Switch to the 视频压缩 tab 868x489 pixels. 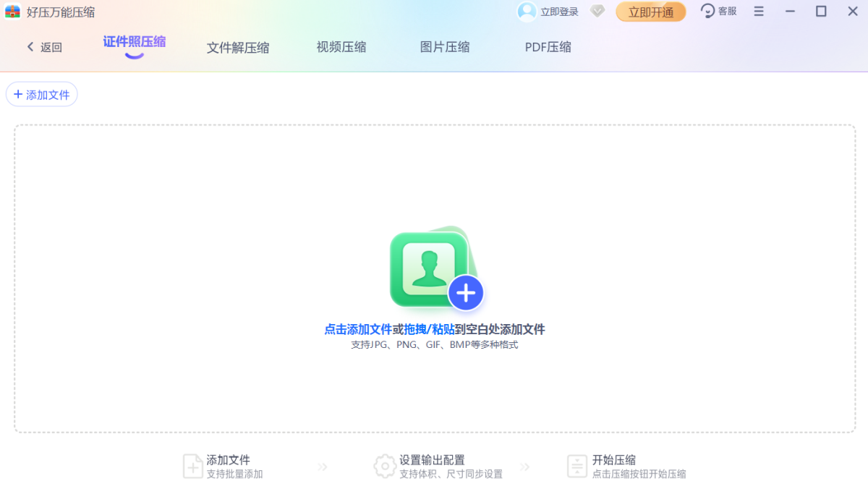tap(341, 46)
